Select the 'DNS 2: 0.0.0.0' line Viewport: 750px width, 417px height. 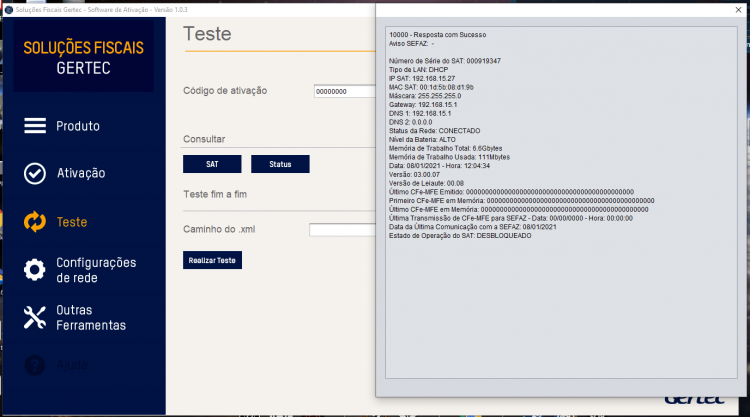pyautogui.click(x=410, y=122)
